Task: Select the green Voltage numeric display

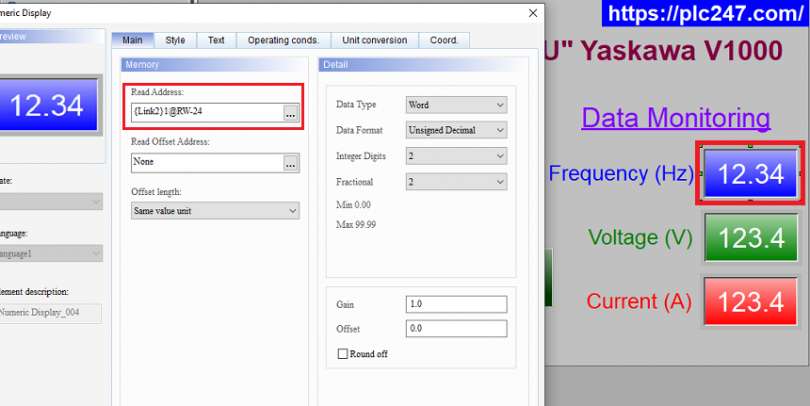Action: (x=751, y=238)
